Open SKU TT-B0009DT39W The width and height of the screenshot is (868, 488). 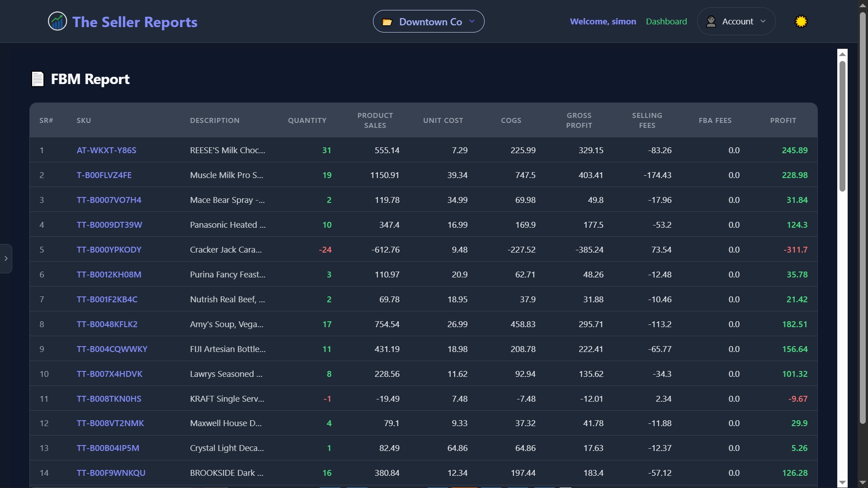click(109, 225)
